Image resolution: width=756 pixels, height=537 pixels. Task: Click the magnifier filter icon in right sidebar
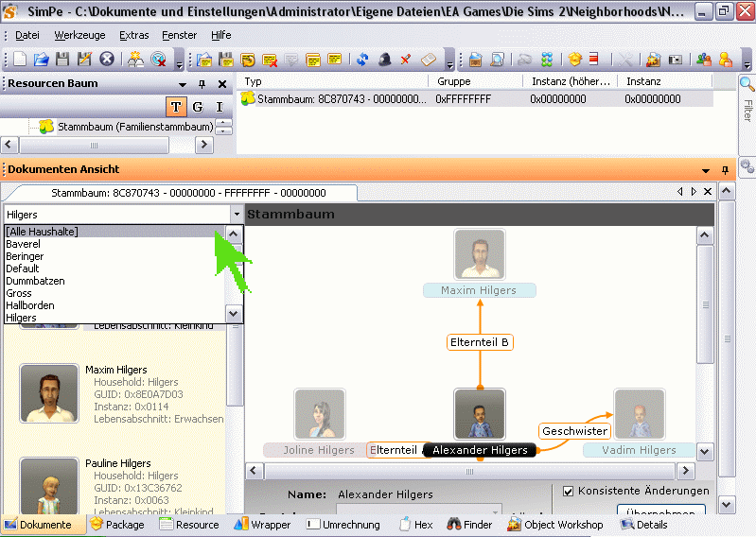747,85
